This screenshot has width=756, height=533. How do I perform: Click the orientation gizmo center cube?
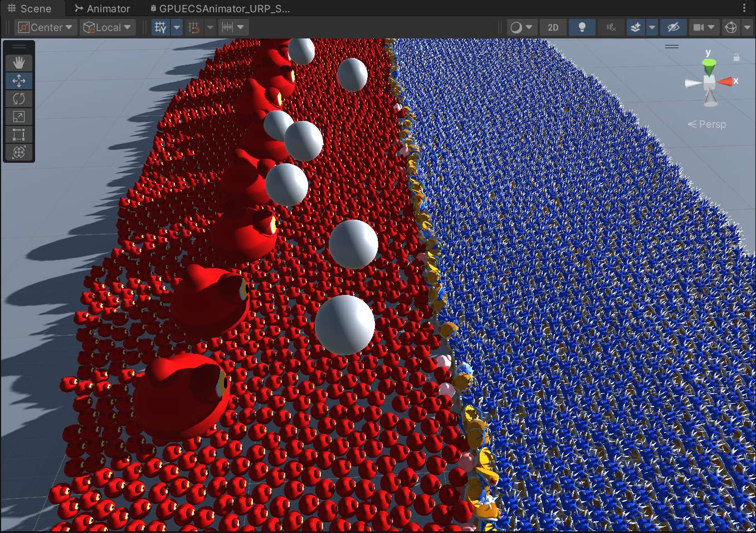[x=709, y=83]
